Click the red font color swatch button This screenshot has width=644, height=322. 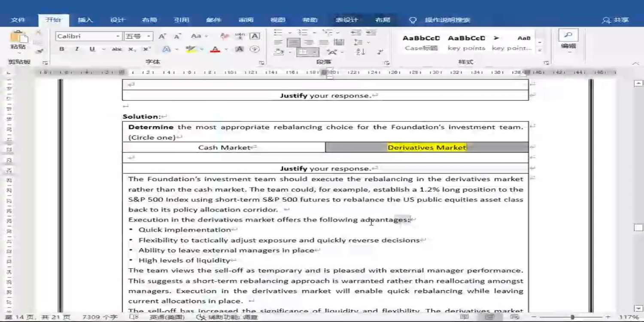coord(215,49)
